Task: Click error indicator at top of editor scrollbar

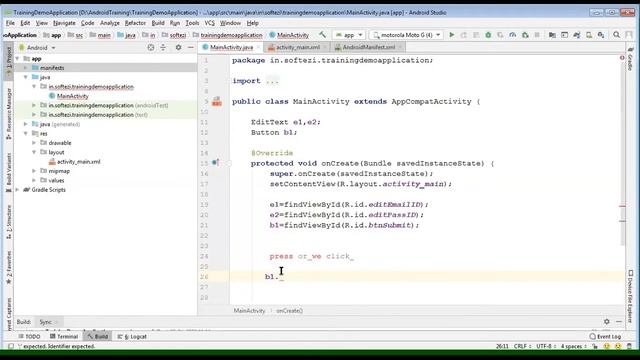Action: tap(622, 58)
